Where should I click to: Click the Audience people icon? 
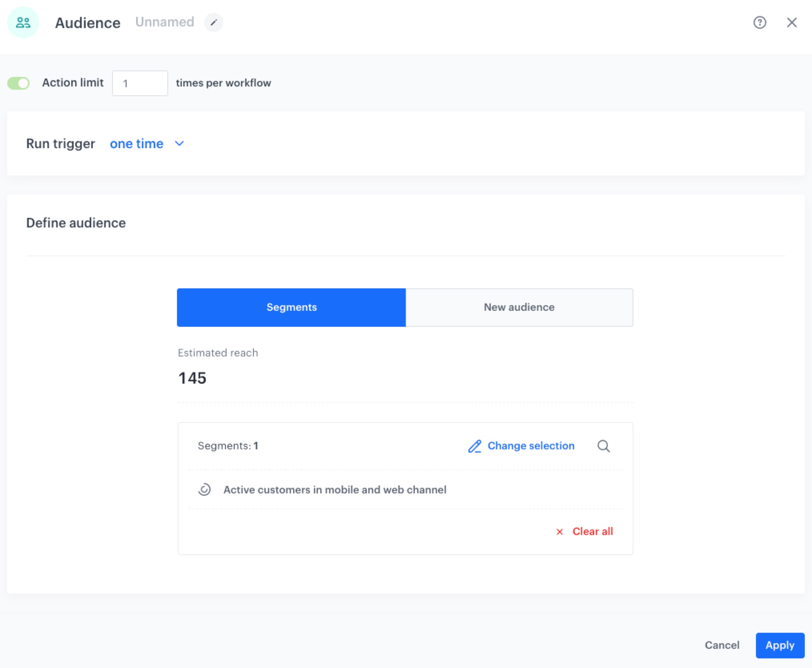(x=23, y=22)
